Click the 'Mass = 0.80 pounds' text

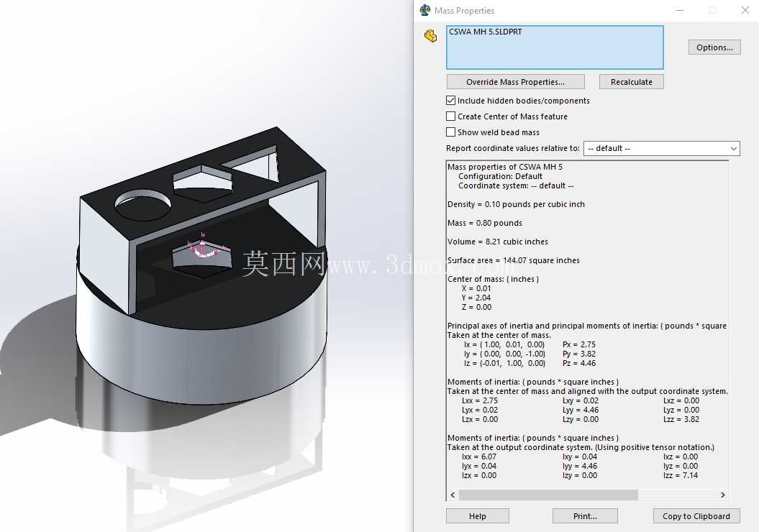point(485,223)
